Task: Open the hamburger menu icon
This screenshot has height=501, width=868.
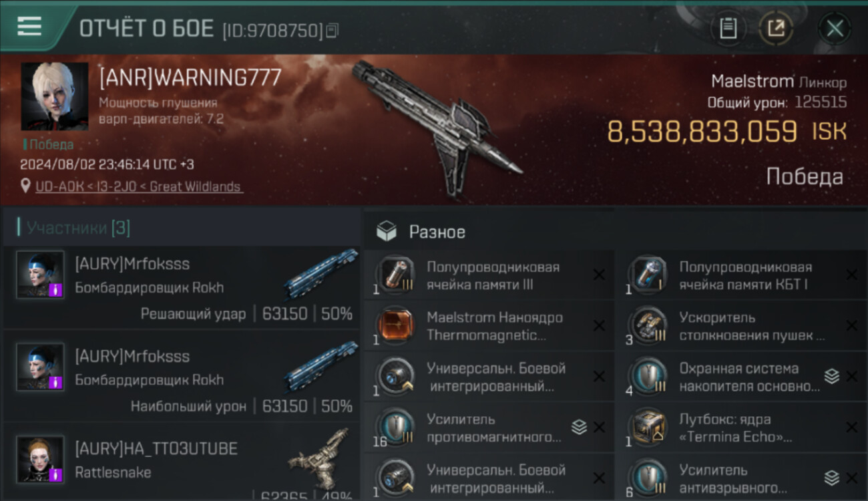Action: click(x=29, y=26)
